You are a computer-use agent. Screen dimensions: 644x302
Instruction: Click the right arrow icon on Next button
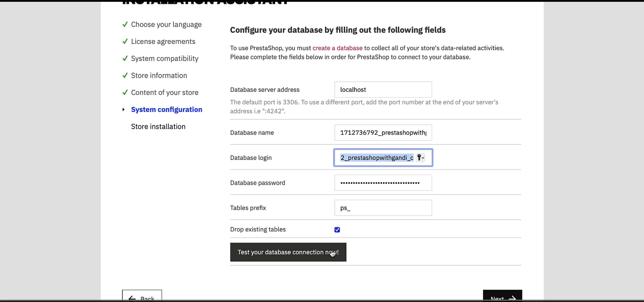(x=512, y=298)
